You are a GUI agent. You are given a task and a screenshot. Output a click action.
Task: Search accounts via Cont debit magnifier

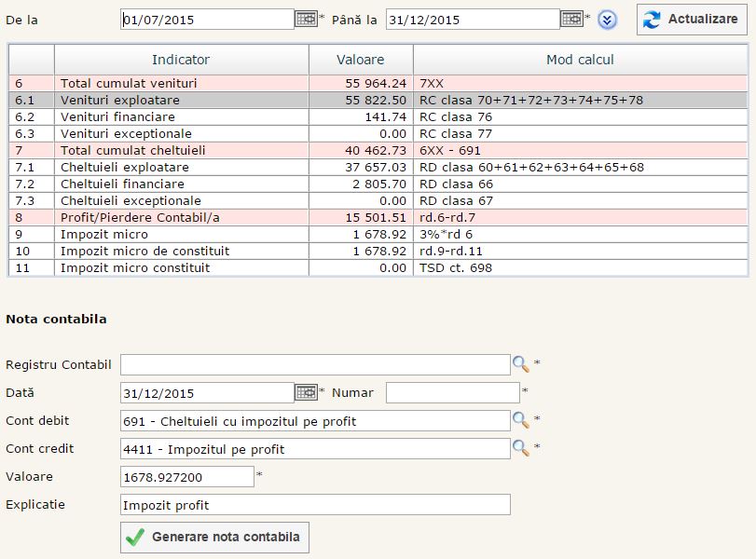coord(520,420)
